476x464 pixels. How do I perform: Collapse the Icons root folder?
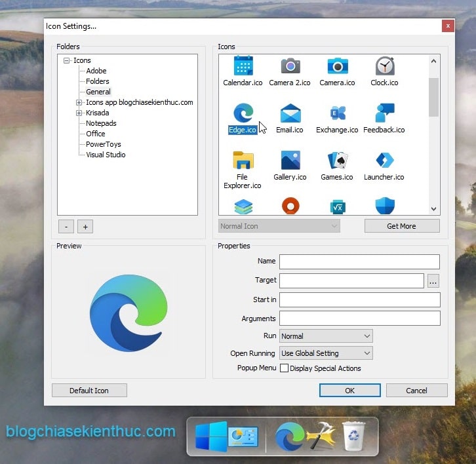click(x=66, y=60)
